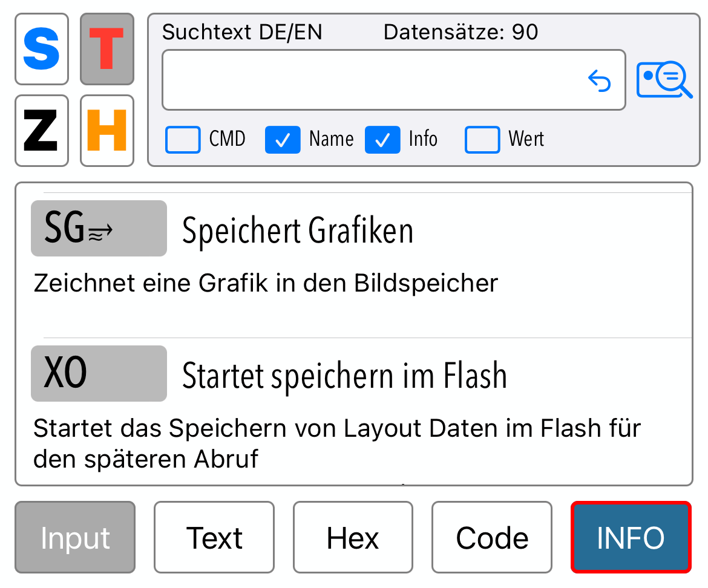Select the black Z category button

tap(42, 131)
